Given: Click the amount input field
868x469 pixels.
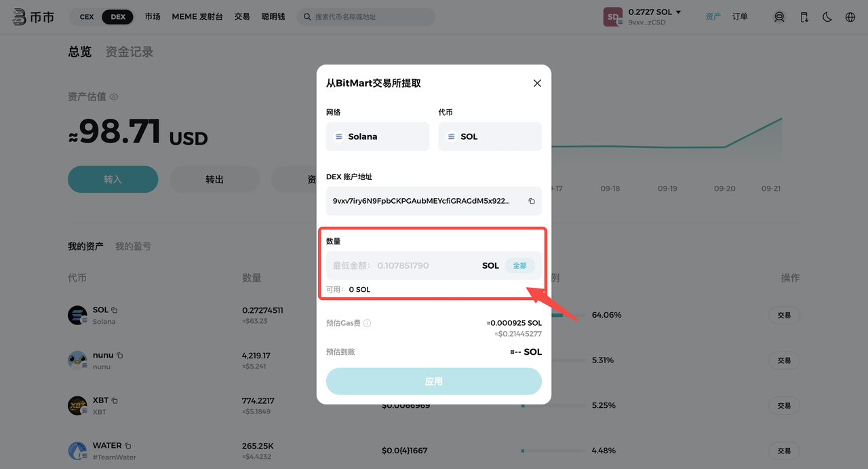Looking at the screenshot, I should [403, 266].
